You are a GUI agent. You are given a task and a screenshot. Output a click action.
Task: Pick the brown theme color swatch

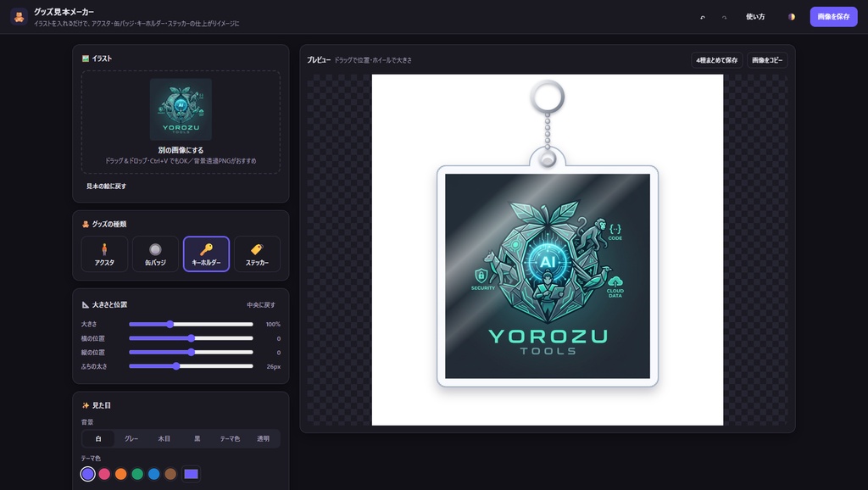coord(170,474)
